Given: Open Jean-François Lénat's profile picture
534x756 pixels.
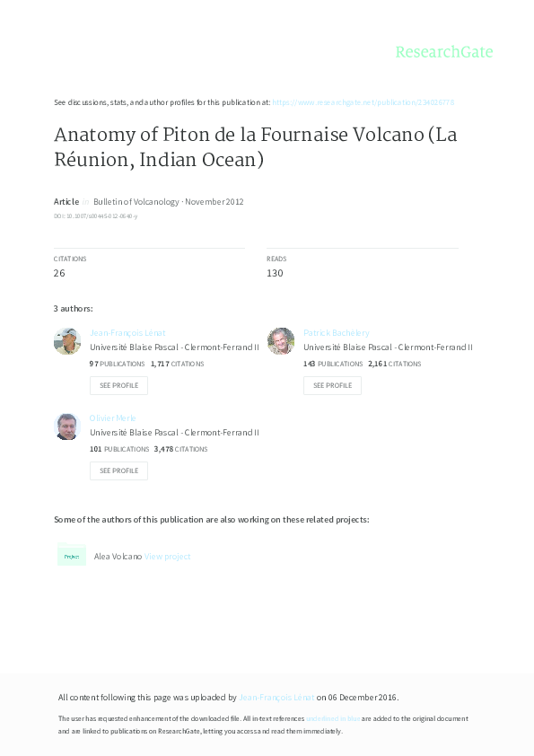Looking at the screenshot, I should (x=67, y=341).
